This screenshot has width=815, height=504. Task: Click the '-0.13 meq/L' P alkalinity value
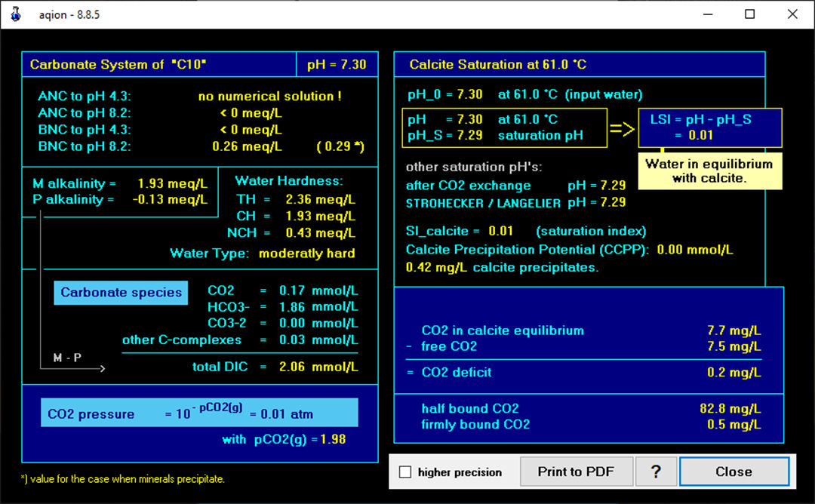click(x=170, y=199)
